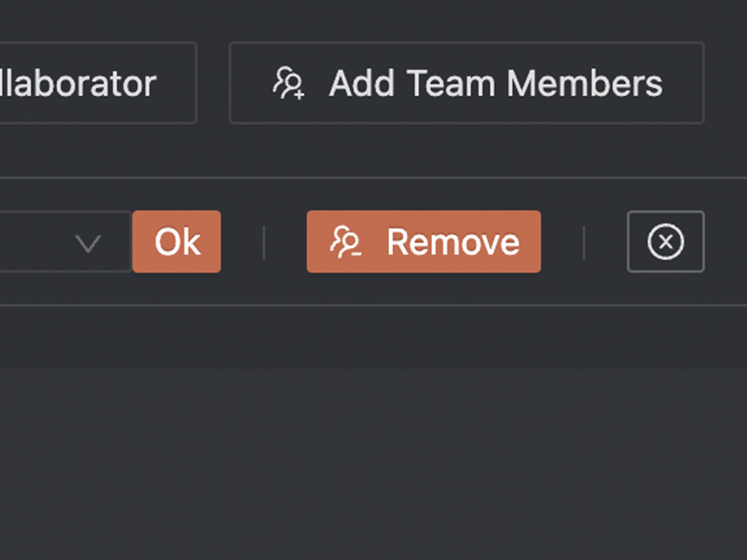Open the Add Team Members dialog
This screenshot has width=747, height=560.
click(x=467, y=83)
